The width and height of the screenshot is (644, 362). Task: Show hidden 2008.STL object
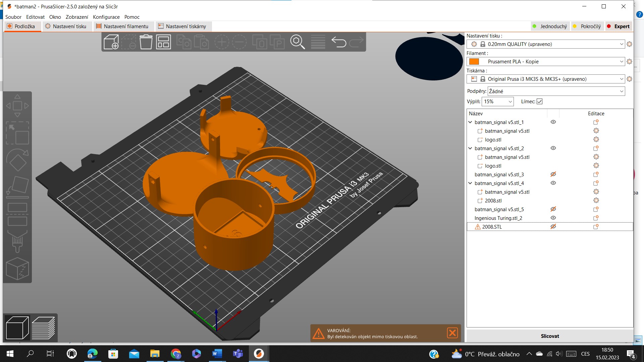[x=553, y=227]
